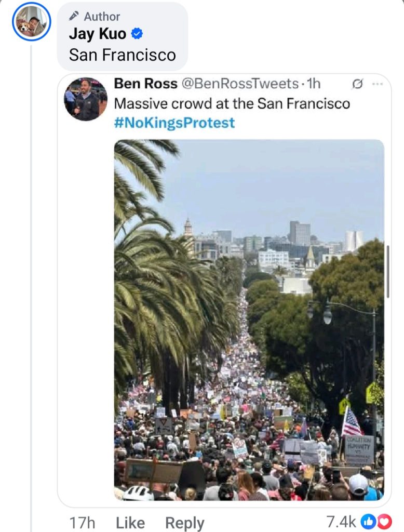Click the Ben Ross display name
The height and width of the screenshot is (532, 404).
click(145, 84)
